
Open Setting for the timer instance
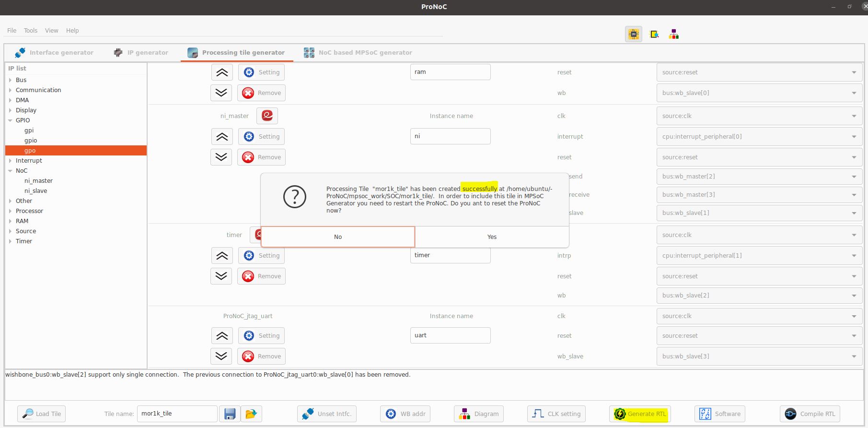click(262, 256)
